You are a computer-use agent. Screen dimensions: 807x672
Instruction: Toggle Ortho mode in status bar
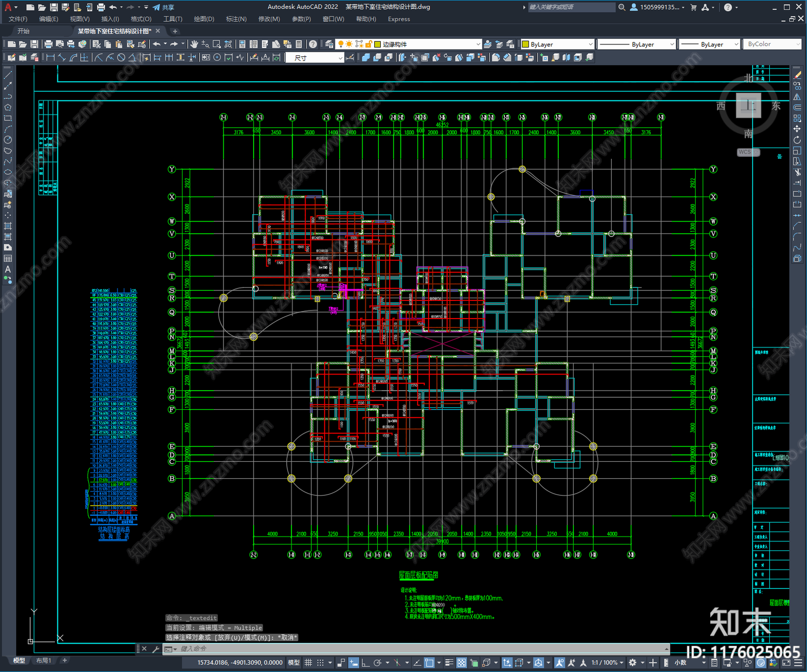(365, 662)
